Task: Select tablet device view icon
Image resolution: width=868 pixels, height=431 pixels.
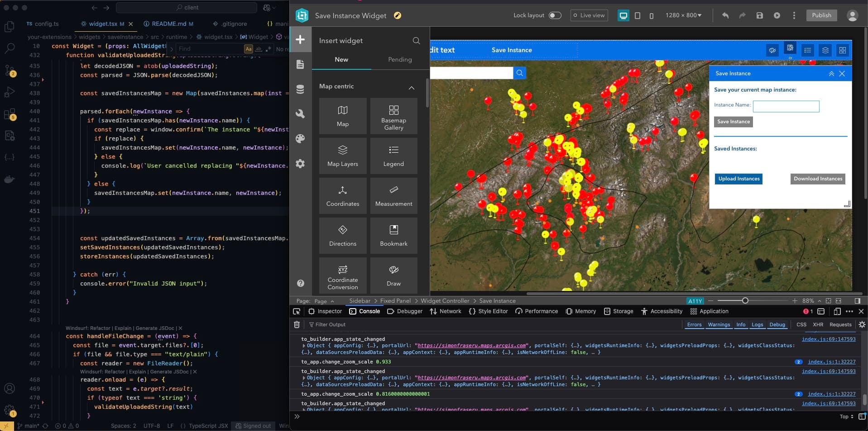Action: pos(638,15)
